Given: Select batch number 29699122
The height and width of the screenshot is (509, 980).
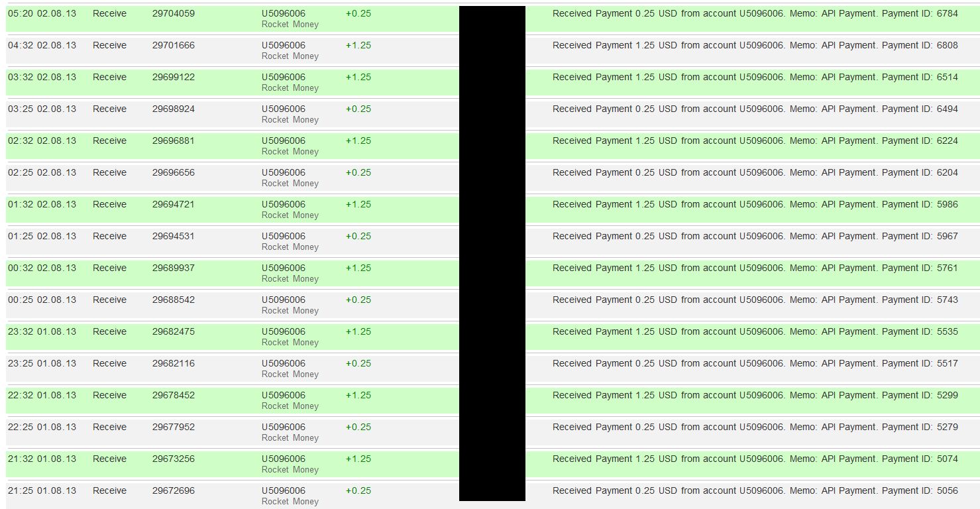Looking at the screenshot, I should [174, 77].
